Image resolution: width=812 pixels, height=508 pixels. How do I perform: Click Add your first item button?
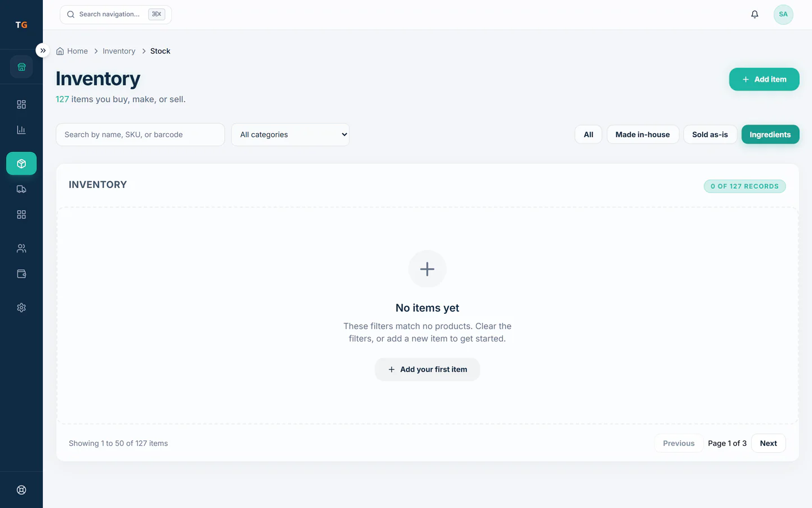click(427, 369)
